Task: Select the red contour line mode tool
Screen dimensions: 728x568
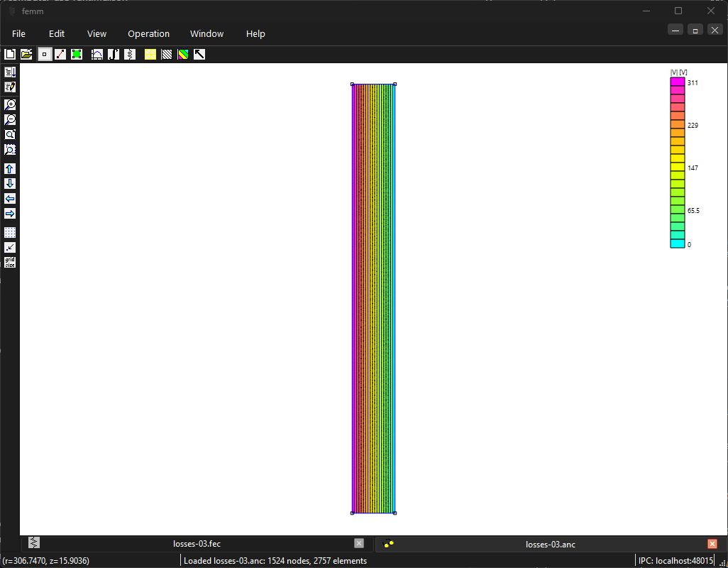Action: coord(60,55)
